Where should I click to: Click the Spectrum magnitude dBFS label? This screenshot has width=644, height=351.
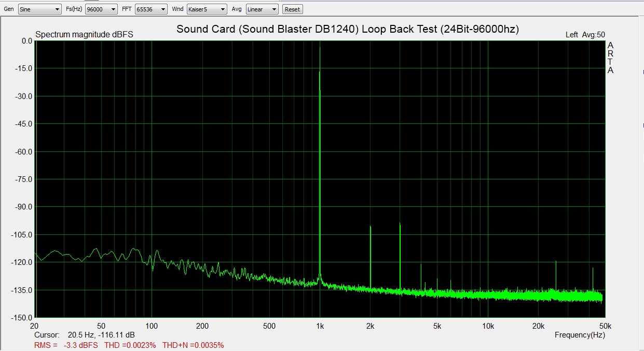point(84,35)
